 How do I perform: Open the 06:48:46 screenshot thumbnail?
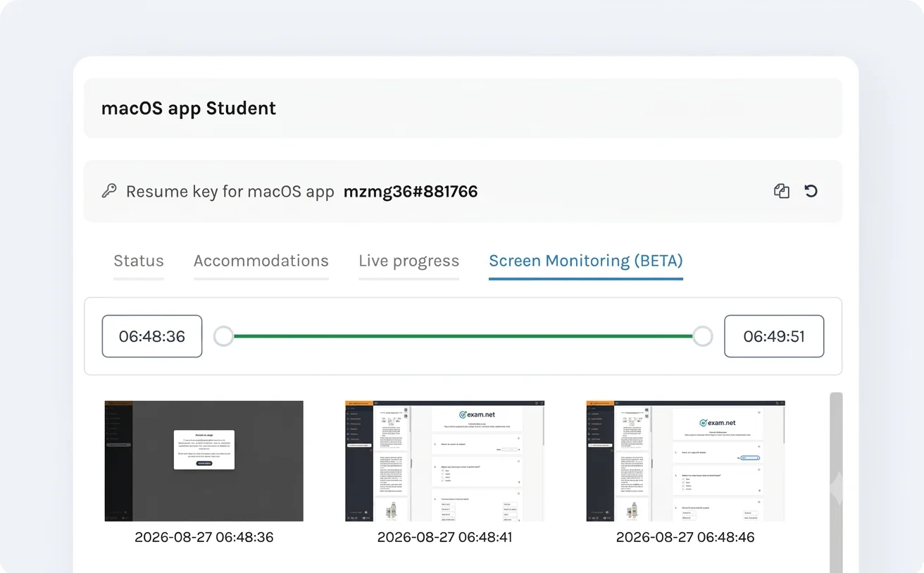(685, 461)
